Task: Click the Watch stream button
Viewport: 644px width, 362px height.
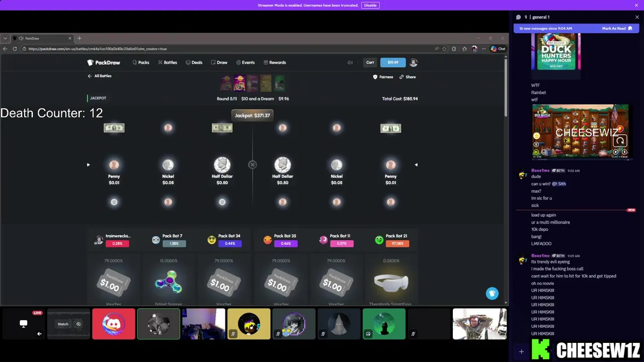Action: (63, 324)
